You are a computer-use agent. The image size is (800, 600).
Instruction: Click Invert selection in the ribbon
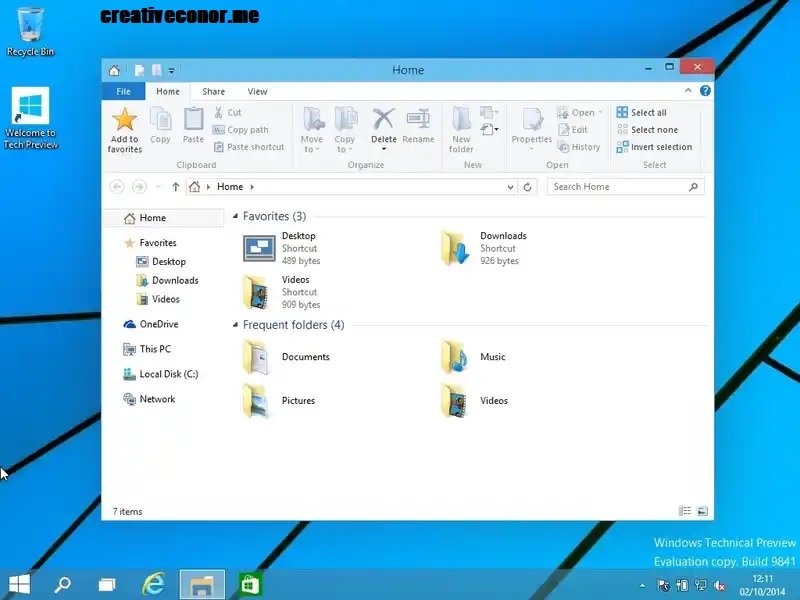pyautogui.click(x=654, y=147)
